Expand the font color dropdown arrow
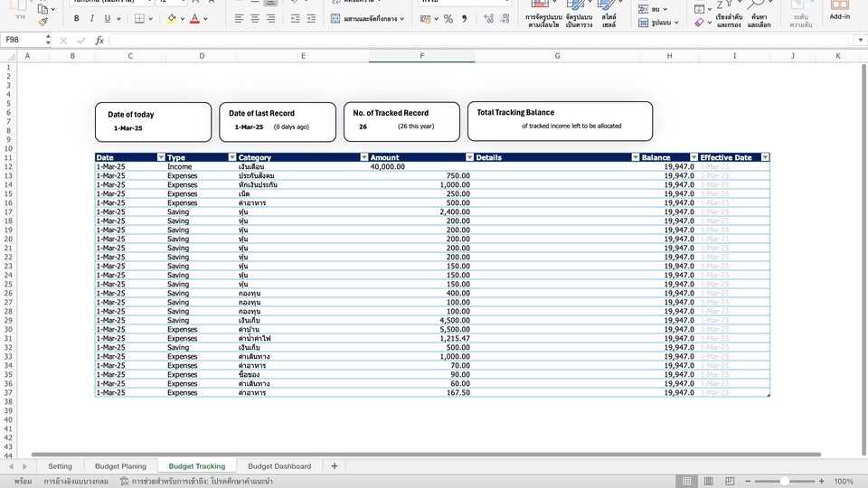Viewport: 868px width, 488px height. tap(207, 18)
